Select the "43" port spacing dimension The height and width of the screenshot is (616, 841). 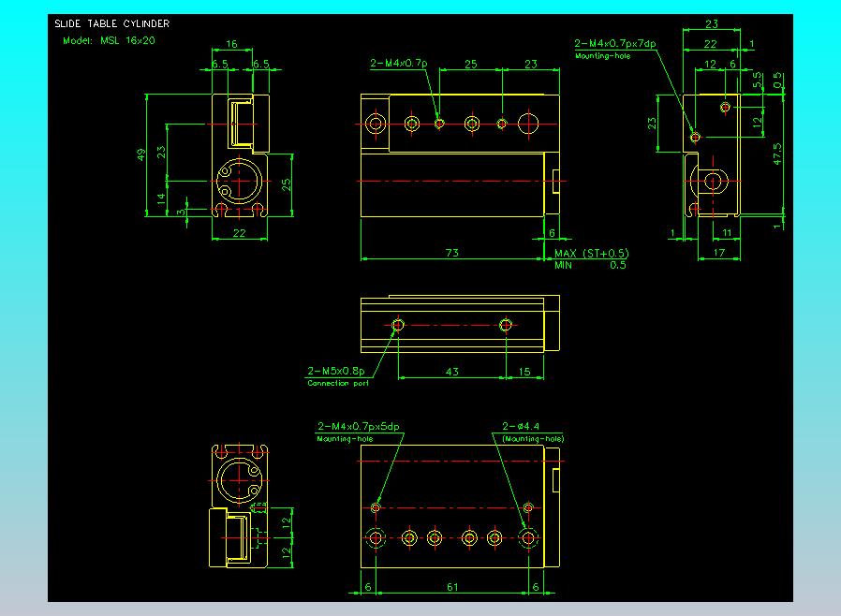coord(452,372)
